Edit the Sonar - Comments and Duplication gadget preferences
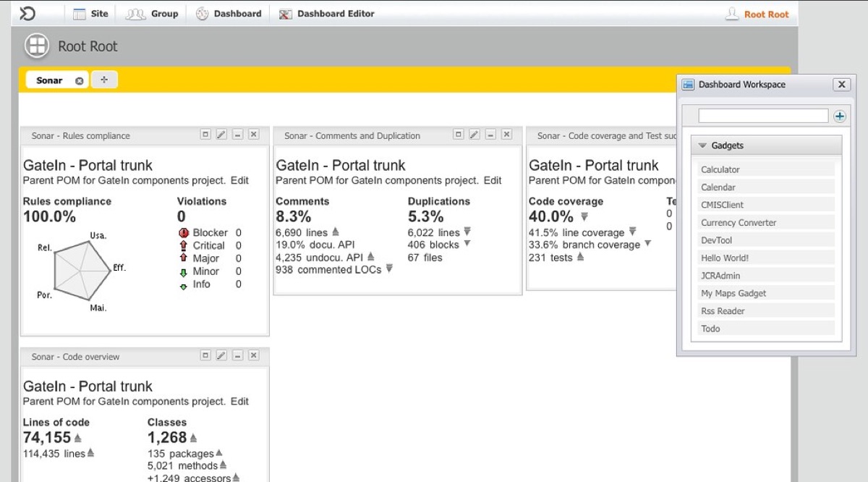Screen dimensions: 868x482 tap(475, 135)
